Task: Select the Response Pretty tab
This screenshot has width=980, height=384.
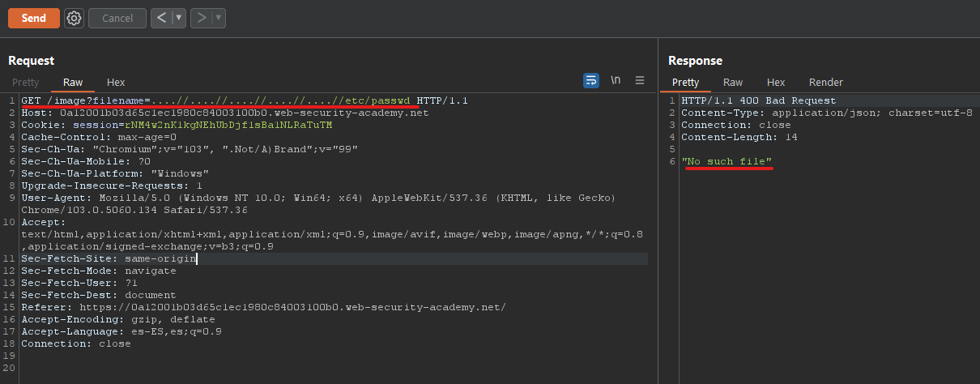Action: [x=685, y=83]
